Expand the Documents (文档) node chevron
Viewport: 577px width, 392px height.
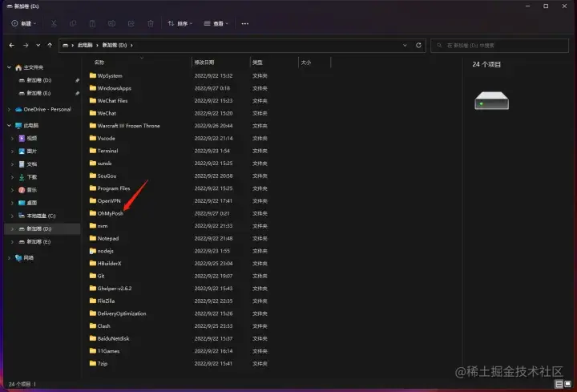point(13,164)
